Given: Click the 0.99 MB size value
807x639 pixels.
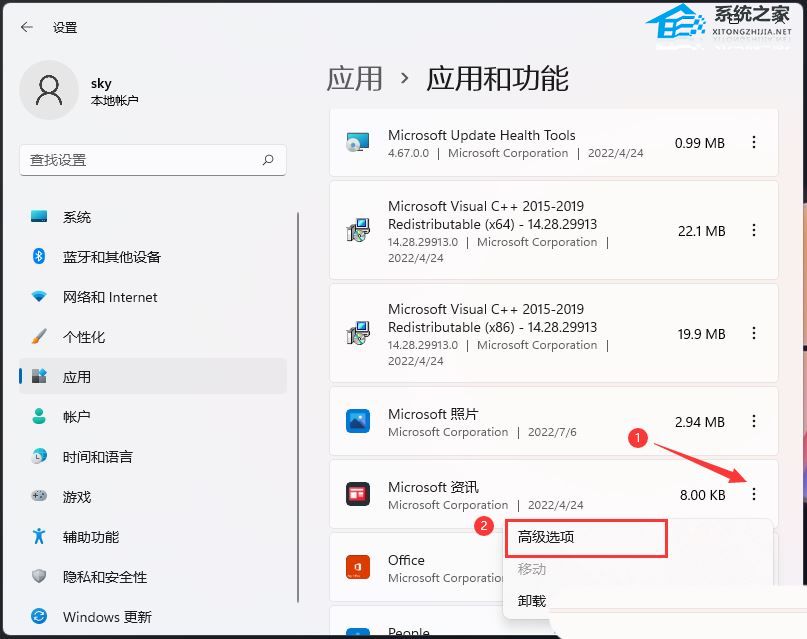Looking at the screenshot, I should (x=699, y=143).
